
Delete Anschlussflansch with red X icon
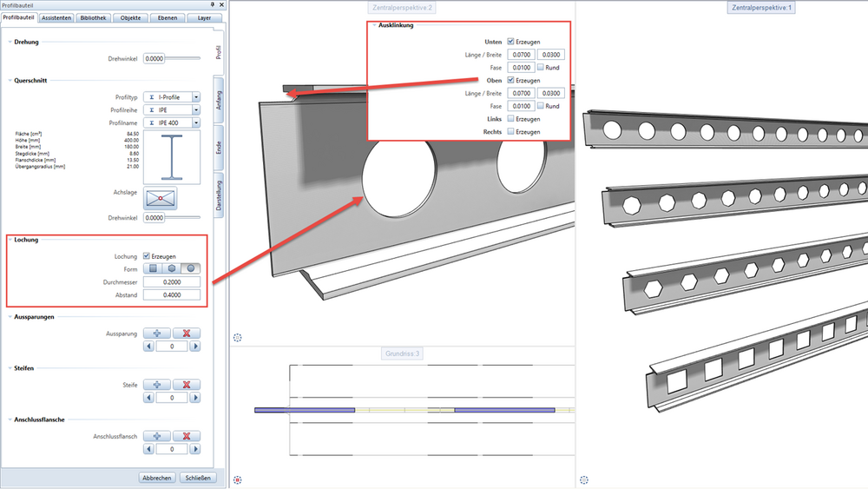[x=187, y=436]
